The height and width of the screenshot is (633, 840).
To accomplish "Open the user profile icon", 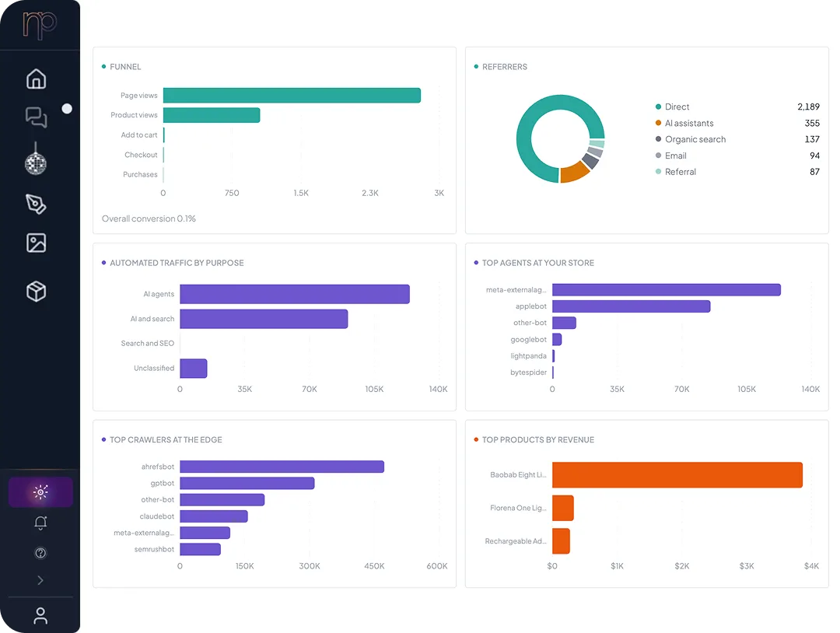I will click(x=40, y=615).
